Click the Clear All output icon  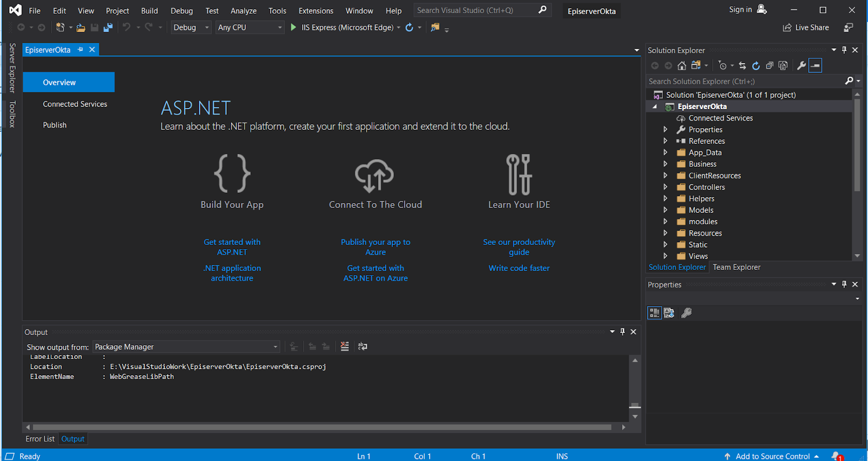click(344, 346)
